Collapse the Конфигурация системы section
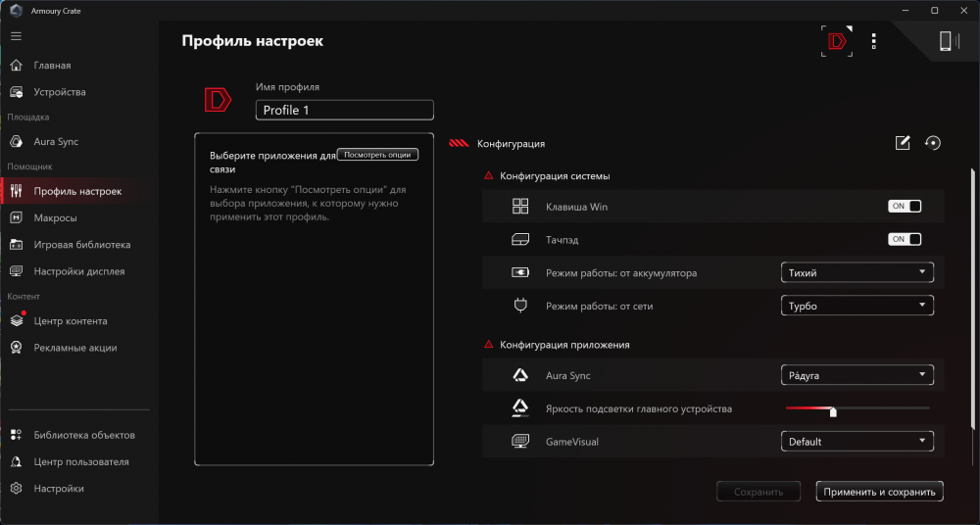980x525 pixels. click(x=489, y=176)
